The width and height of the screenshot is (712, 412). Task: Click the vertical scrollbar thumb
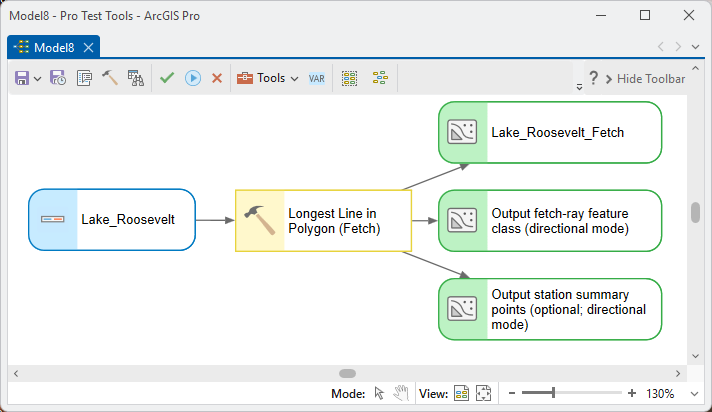coord(695,213)
